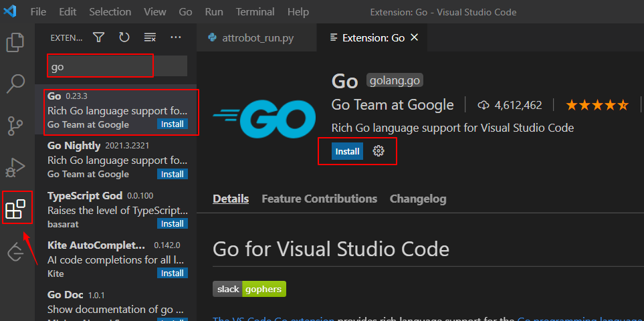
Task: Open the Run and Debug view
Action: click(x=15, y=167)
